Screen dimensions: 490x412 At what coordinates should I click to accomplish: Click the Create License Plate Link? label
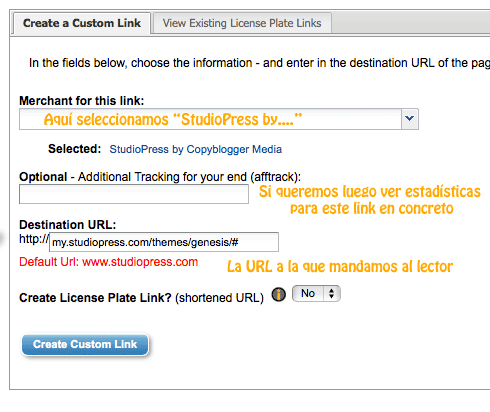point(95,298)
